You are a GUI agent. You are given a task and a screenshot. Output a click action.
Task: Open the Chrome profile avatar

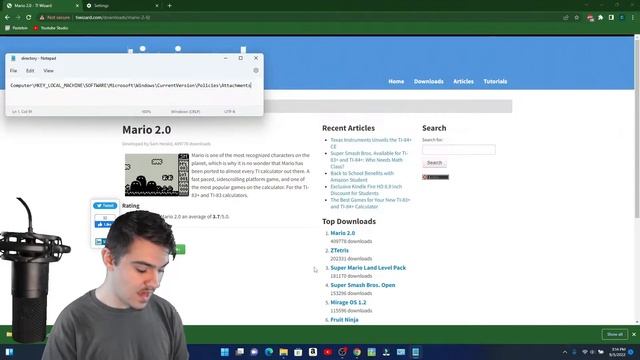pyautogui.click(x=622, y=18)
